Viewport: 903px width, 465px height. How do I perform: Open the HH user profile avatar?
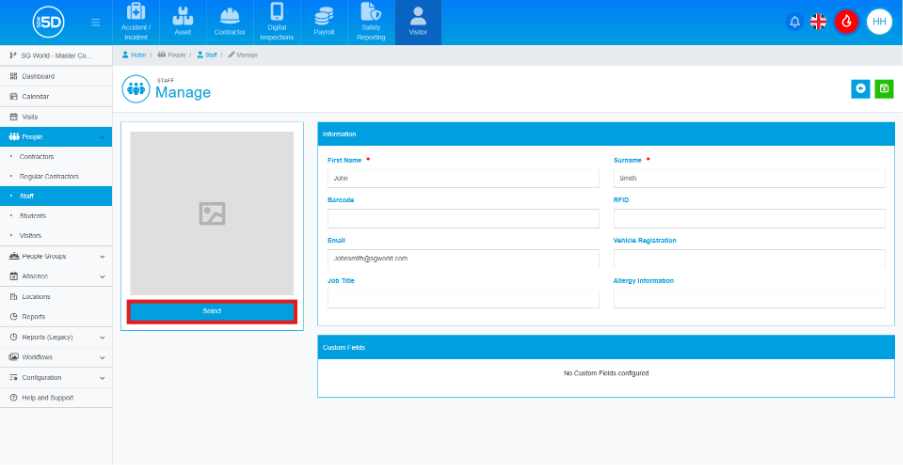tap(879, 22)
